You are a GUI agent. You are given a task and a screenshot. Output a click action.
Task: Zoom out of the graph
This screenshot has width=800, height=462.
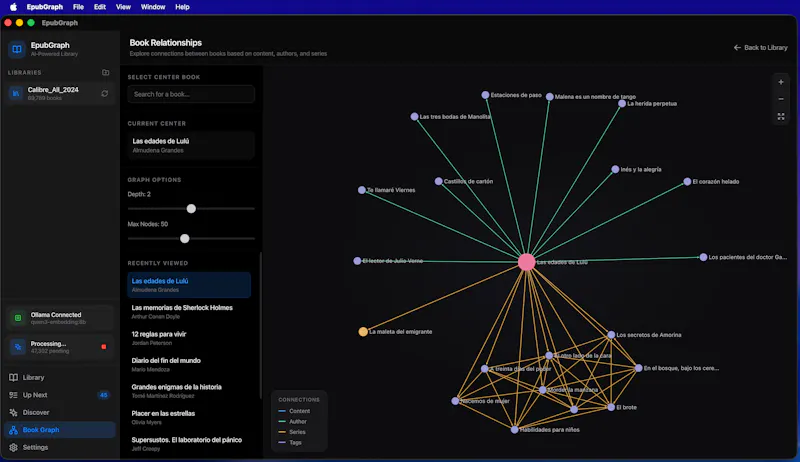coord(781,99)
